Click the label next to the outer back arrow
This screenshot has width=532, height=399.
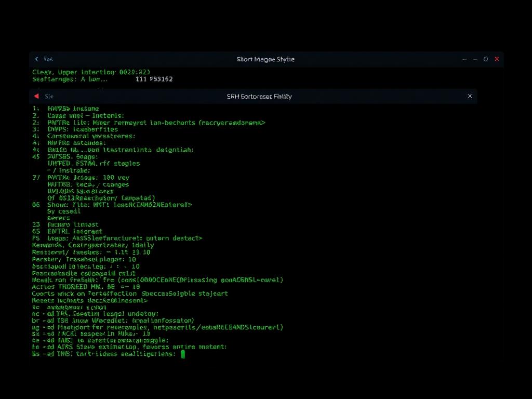[x=48, y=59]
